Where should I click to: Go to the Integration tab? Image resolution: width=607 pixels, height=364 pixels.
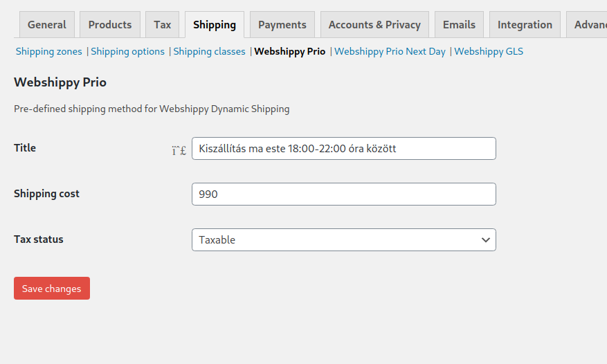[525, 25]
